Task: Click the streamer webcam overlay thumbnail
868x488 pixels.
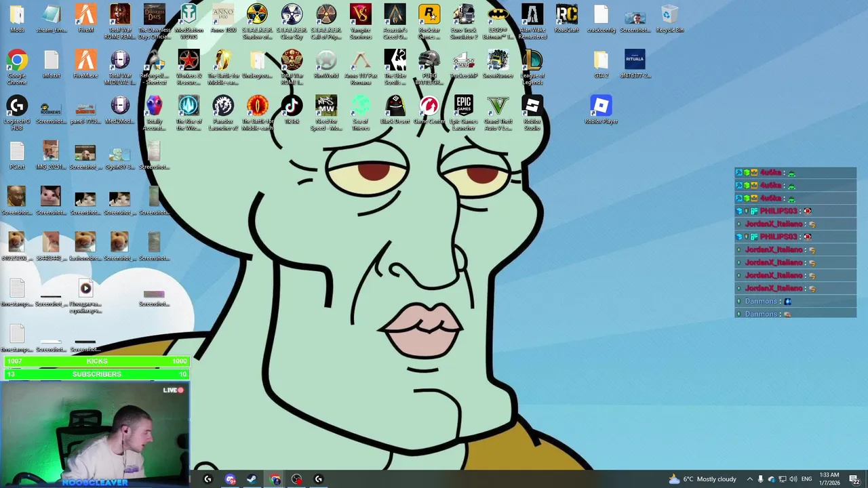Action: [95, 434]
